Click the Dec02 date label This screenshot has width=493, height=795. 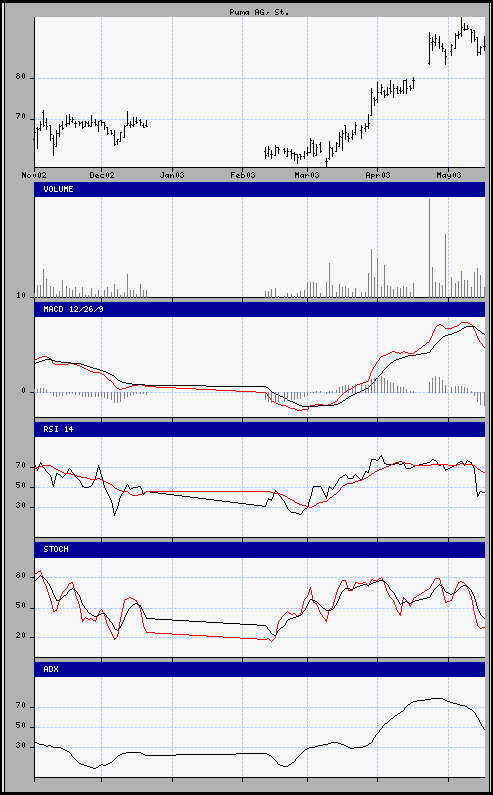tap(102, 175)
